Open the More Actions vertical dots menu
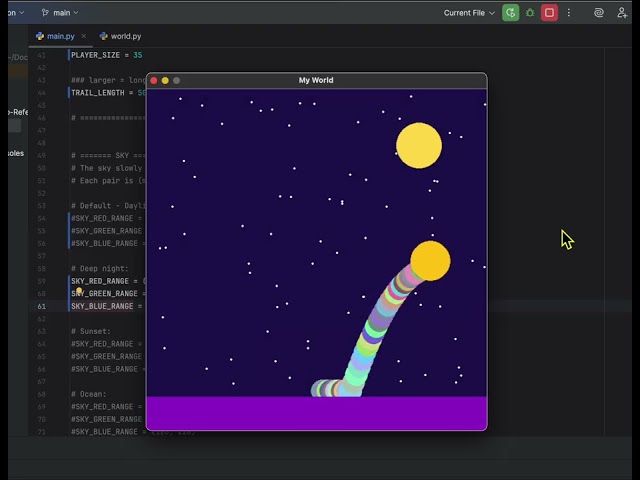640x480 pixels. coord(569,13)
